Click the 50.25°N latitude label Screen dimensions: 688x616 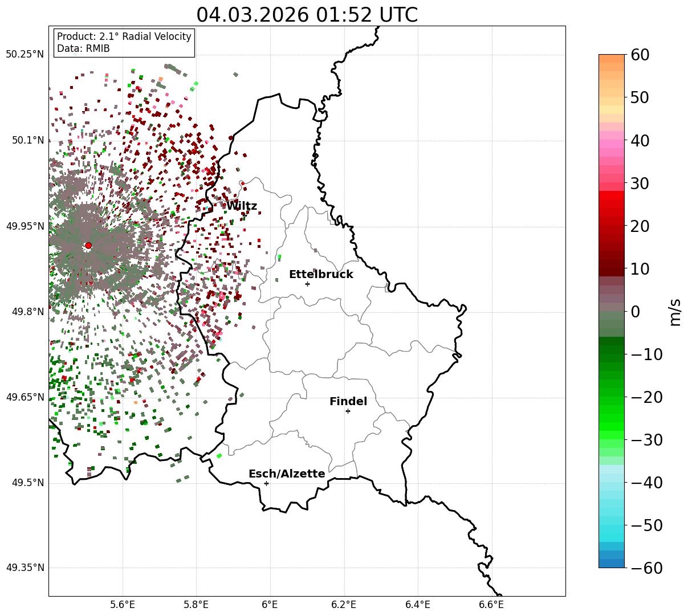tap(25, 55)
